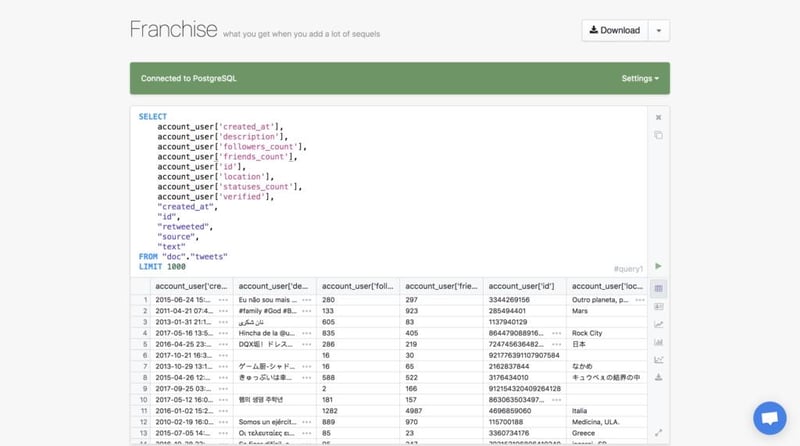The height and width of the screenshot is (446, 800).
Task: Download query results from the sidebar icon
Action: (658, 377)
